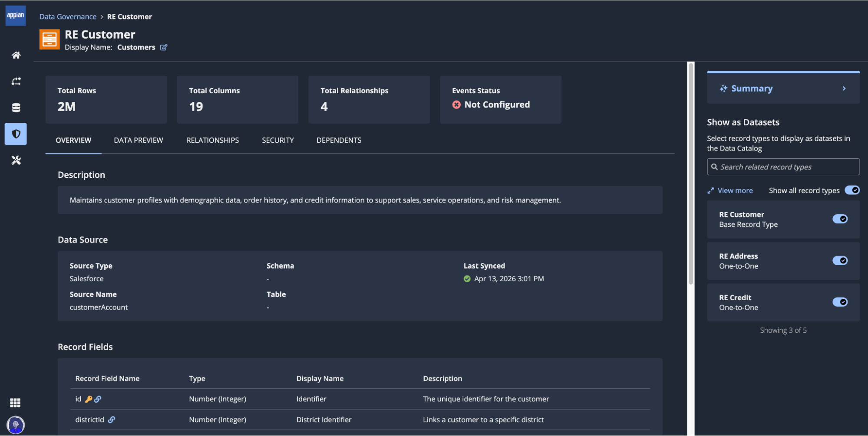Click the red Not Configured status icon
Viewport: 868px width, 436px height.
(x=456, y=105)
